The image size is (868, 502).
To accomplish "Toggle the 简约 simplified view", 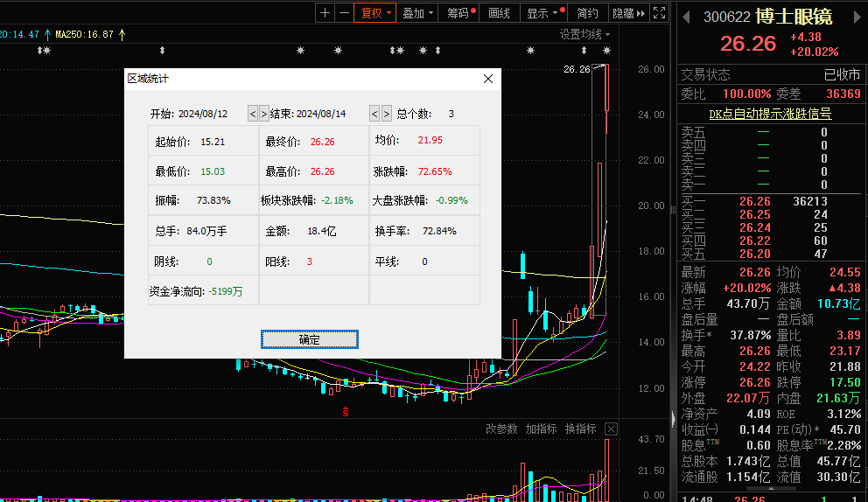I will pos(587,13).
